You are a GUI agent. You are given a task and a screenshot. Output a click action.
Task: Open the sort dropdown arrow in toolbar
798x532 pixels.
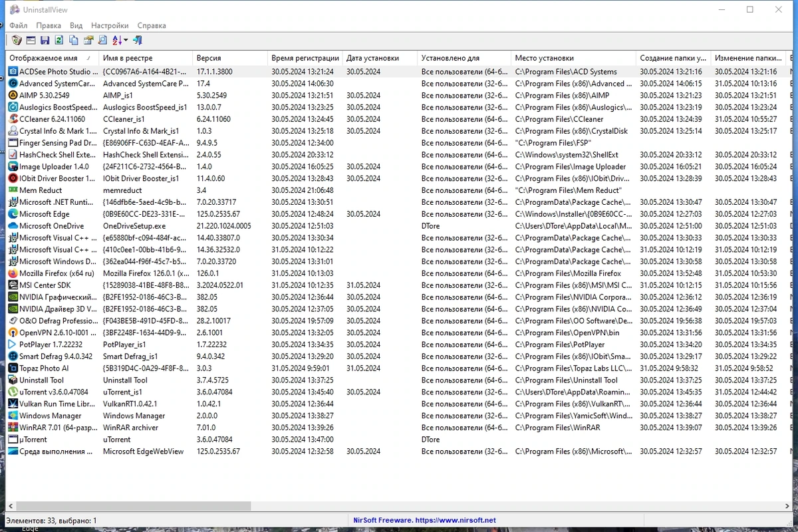[x=125, y=41]
